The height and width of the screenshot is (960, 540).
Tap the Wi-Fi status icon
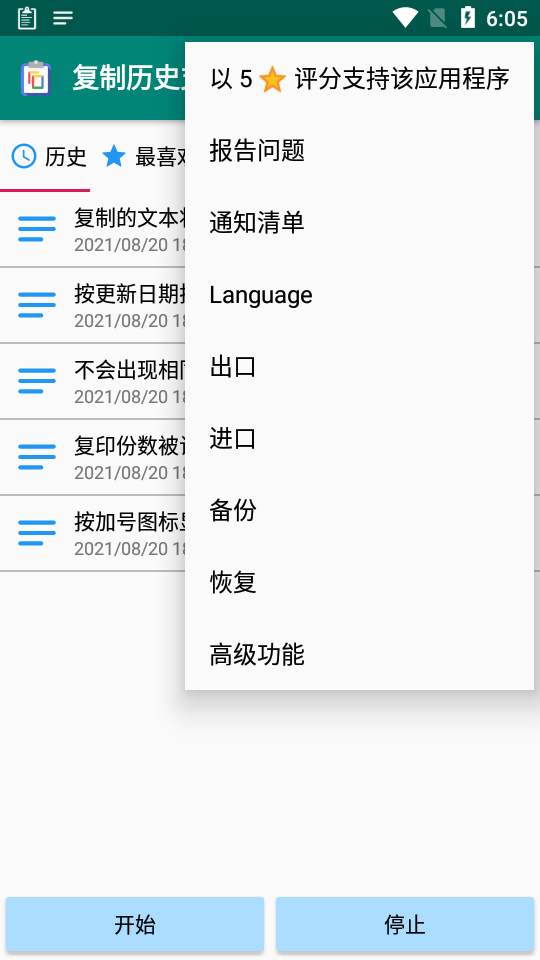(x=405, y=18)
